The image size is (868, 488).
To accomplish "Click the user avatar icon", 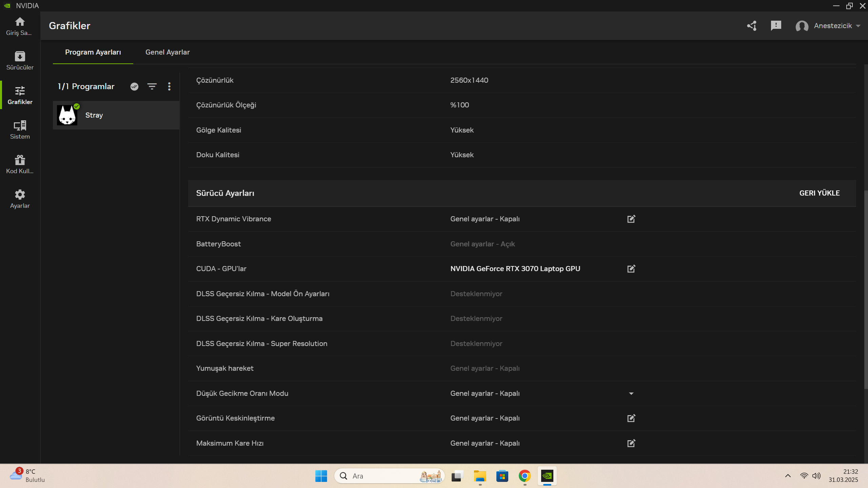I will click(802, 26).
